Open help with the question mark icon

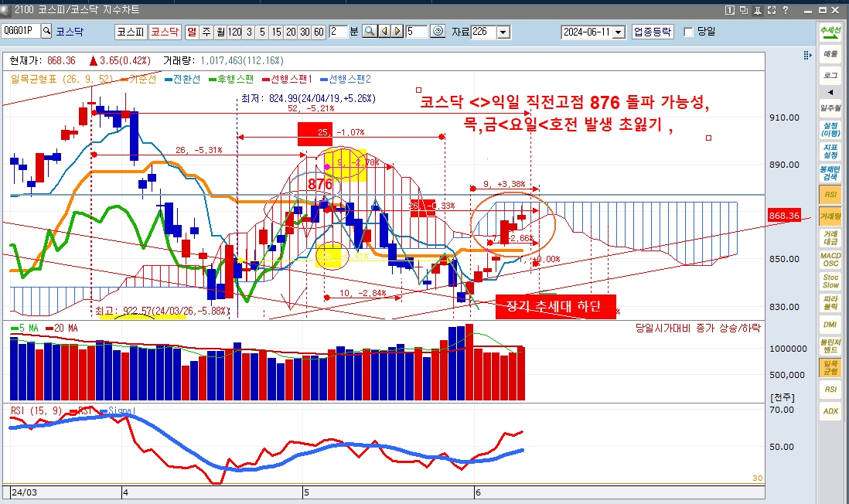786,10
